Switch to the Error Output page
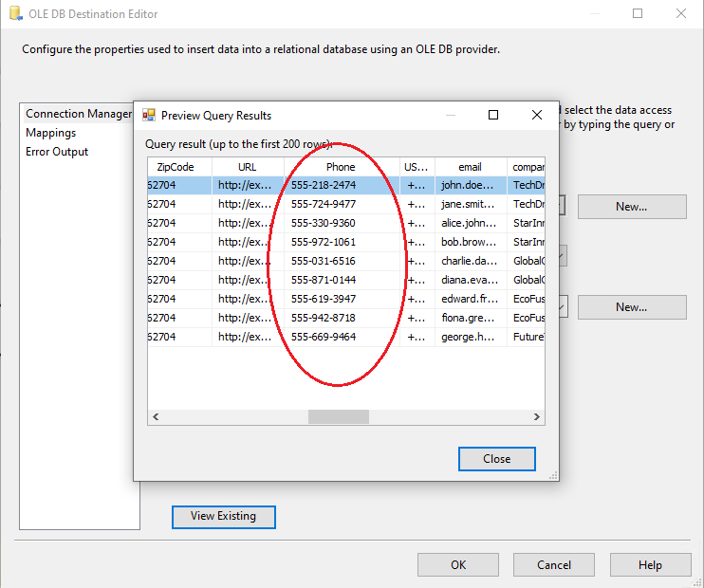704x588 pixels. pyautogui.click(x=57, y=152)
